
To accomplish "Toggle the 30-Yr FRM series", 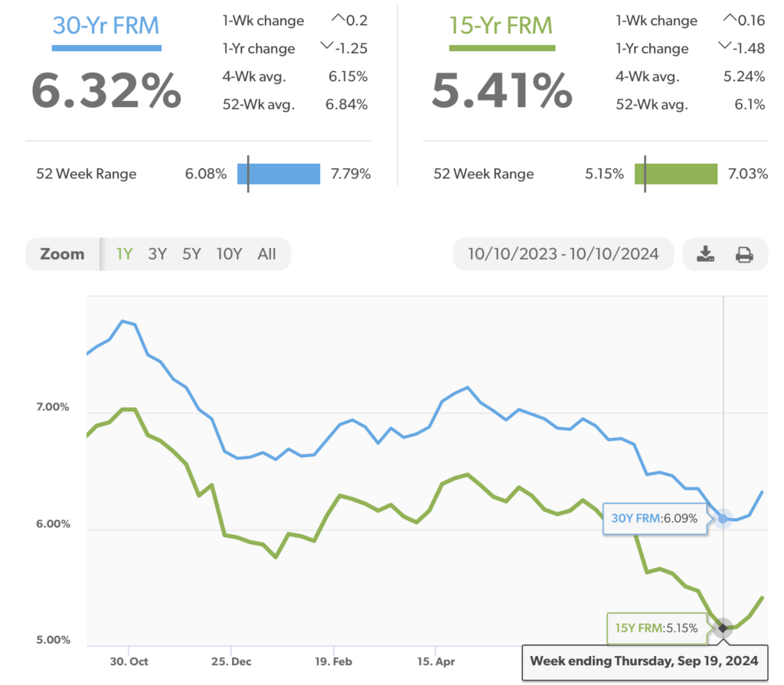I will coord(106,25).
